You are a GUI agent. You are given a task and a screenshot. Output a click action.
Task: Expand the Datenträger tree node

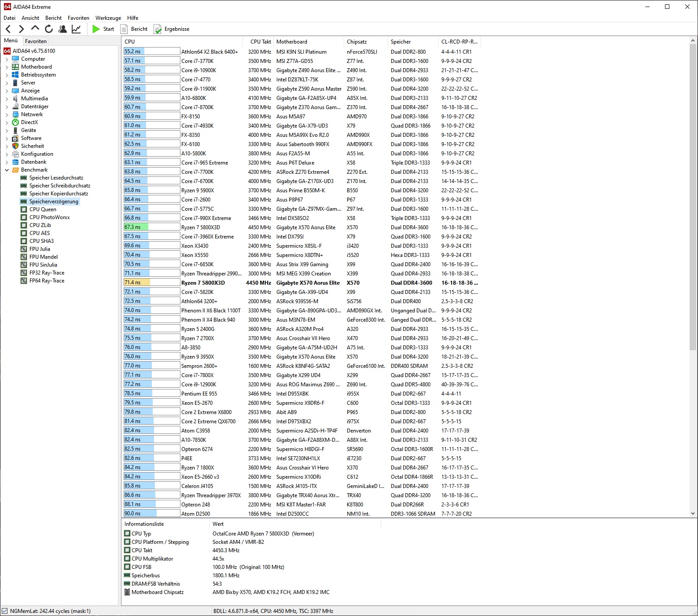tap(7, 106)
